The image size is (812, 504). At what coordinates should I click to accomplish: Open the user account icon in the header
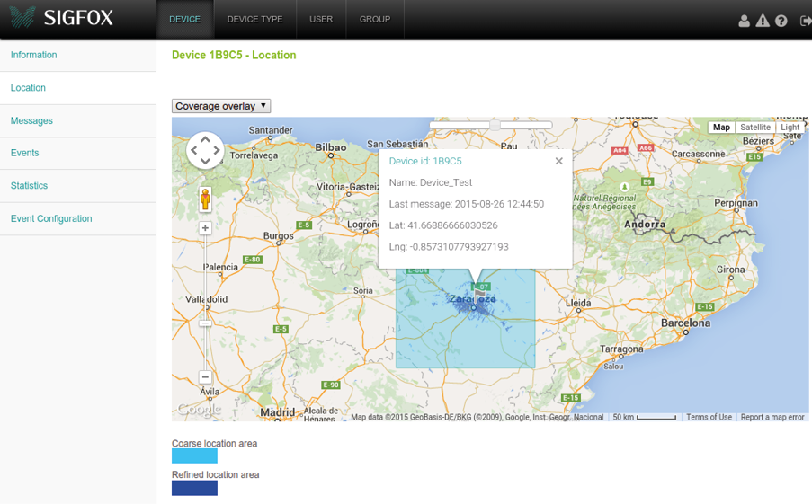coord(744,21)
